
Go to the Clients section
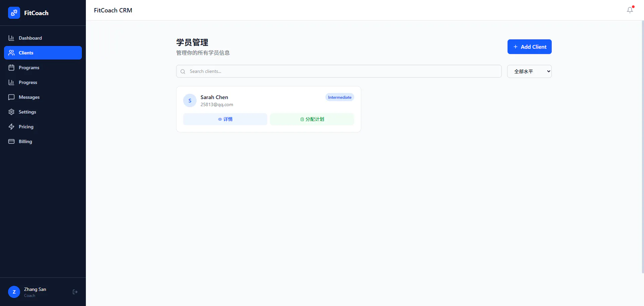pos(43,53)
